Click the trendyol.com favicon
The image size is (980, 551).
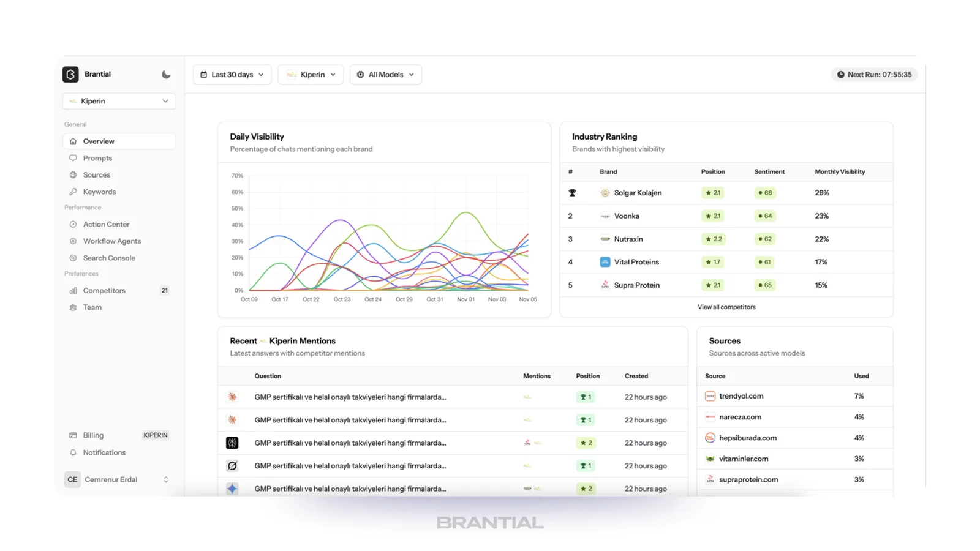click(x=710, y=396)
